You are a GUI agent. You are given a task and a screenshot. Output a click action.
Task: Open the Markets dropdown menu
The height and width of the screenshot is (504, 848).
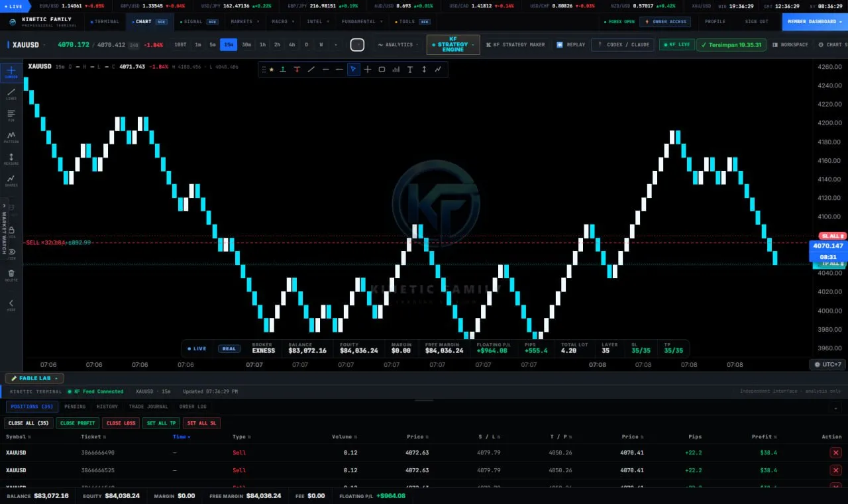244,21
